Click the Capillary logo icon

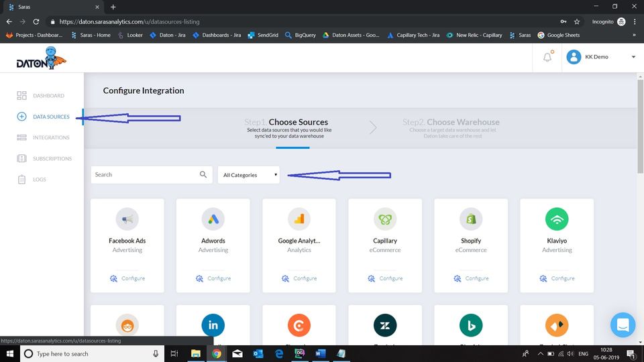385,219
